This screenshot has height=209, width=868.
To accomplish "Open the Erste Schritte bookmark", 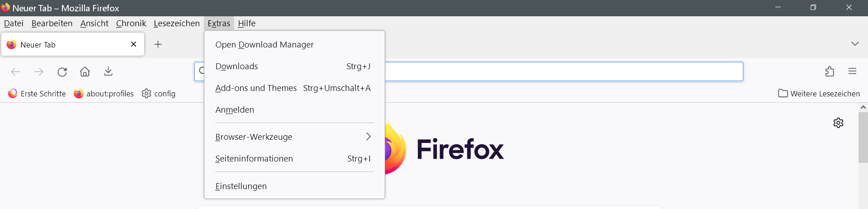I will (x=37, y=94).
